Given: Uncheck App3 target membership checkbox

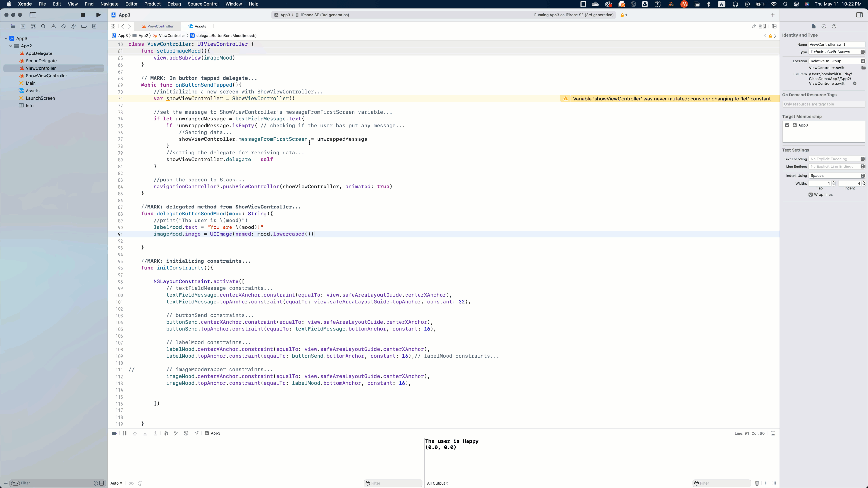Looking at the screenshot, I should [787, 125].
